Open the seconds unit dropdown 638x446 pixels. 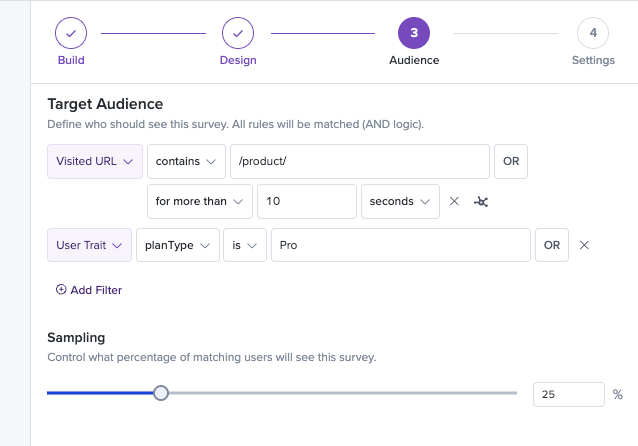400,201
